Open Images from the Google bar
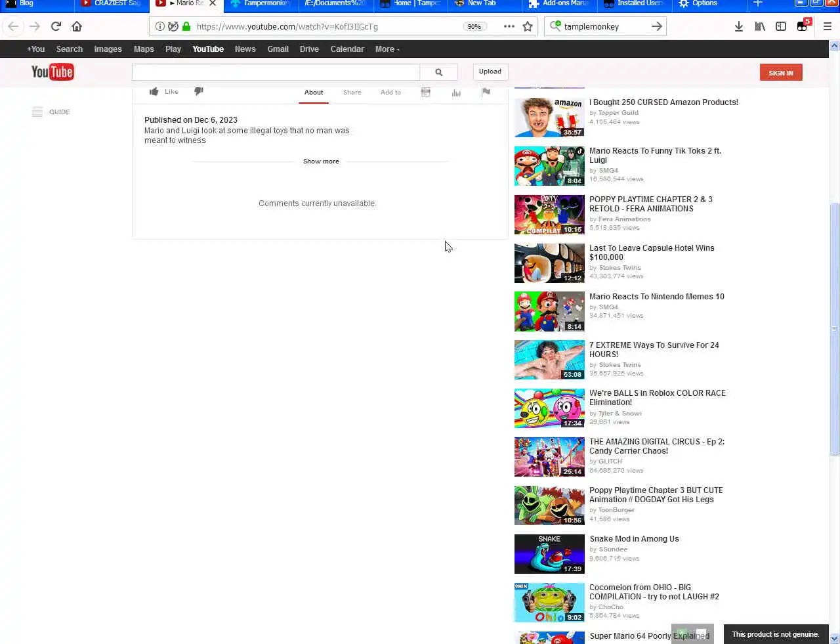840x644 pixels. click(x=108, y=49)
